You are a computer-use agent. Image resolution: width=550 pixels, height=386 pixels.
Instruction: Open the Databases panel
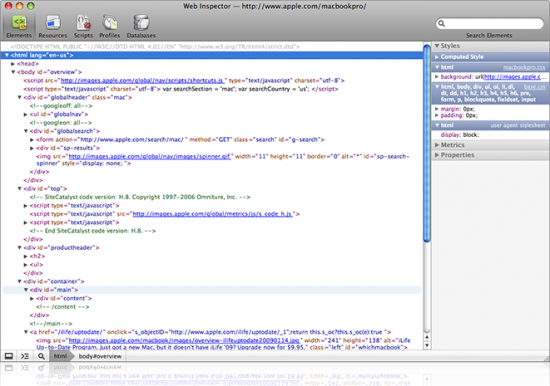coord(141,26)
